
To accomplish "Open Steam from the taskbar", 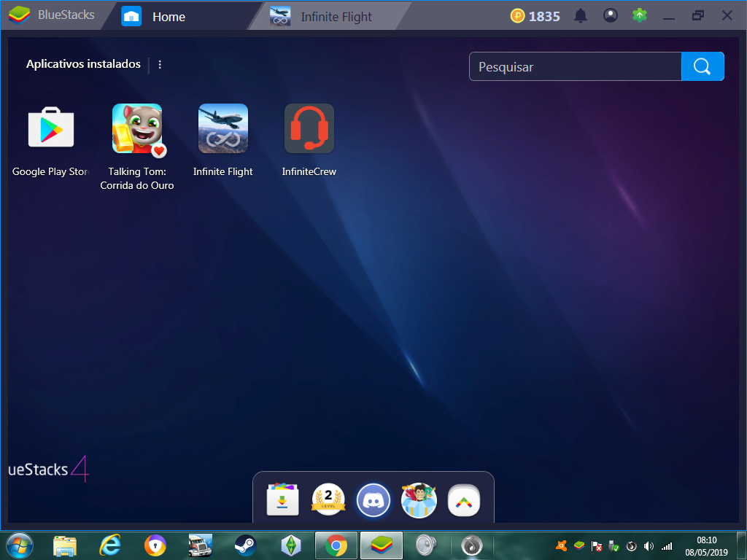I will (246, 545).
